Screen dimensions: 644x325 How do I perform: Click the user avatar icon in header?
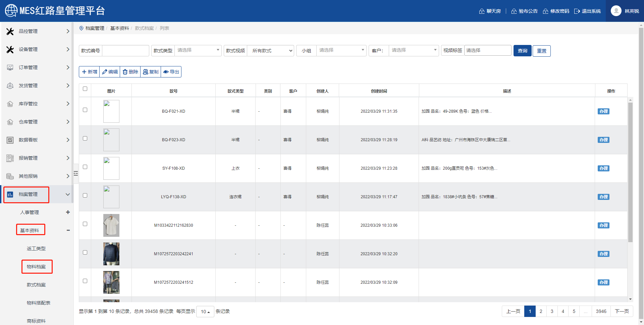[616, 11]
